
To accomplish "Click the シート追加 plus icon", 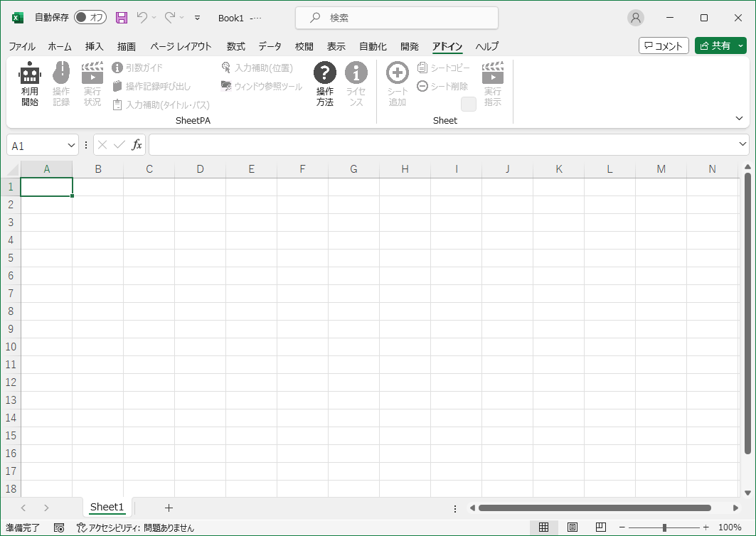I will (398, 73).
